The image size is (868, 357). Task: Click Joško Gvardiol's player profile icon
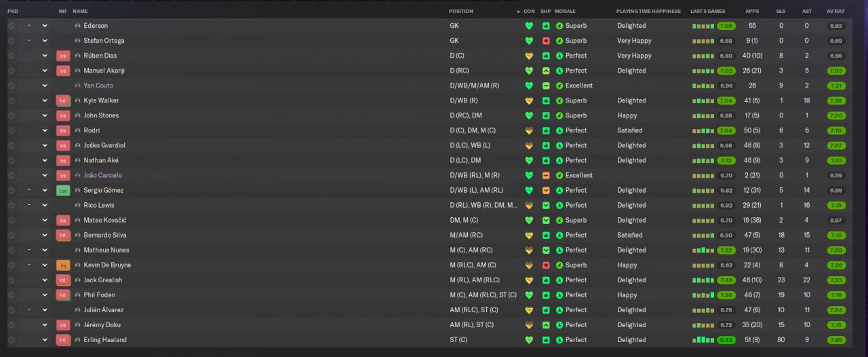click(78, 145)
